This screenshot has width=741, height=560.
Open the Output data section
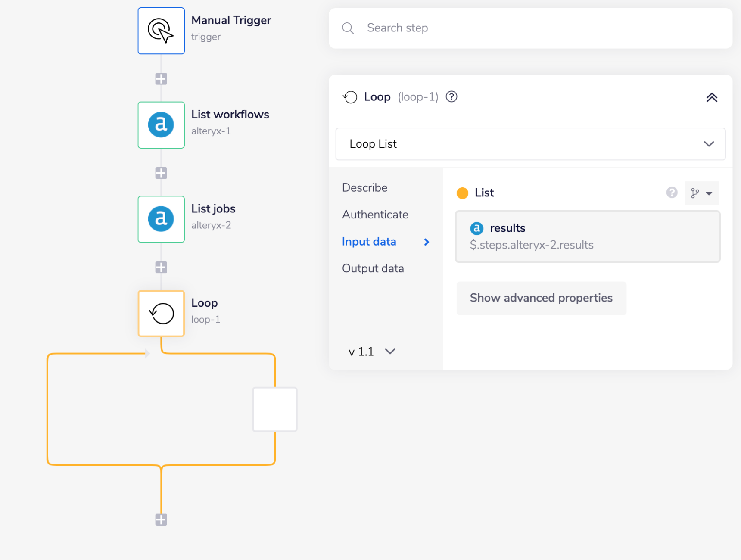[373, 268]
